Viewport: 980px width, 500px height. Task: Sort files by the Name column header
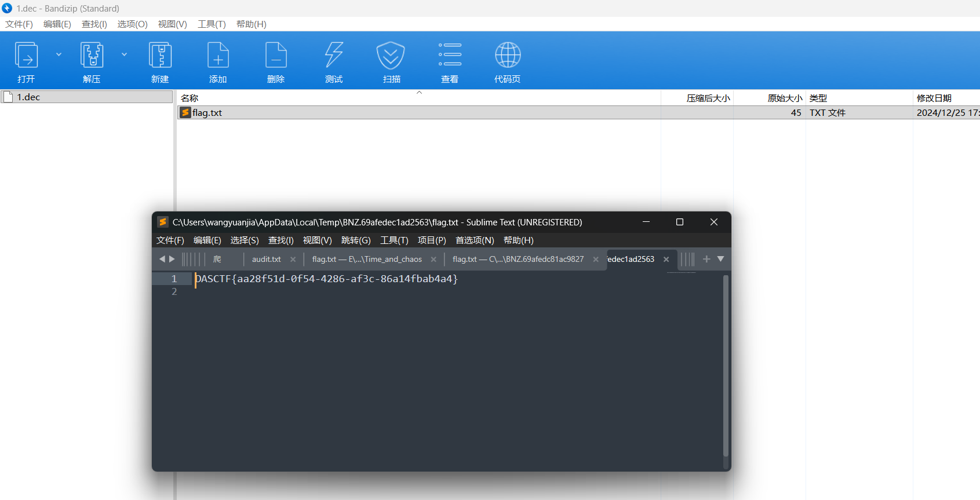click(190, 98)
